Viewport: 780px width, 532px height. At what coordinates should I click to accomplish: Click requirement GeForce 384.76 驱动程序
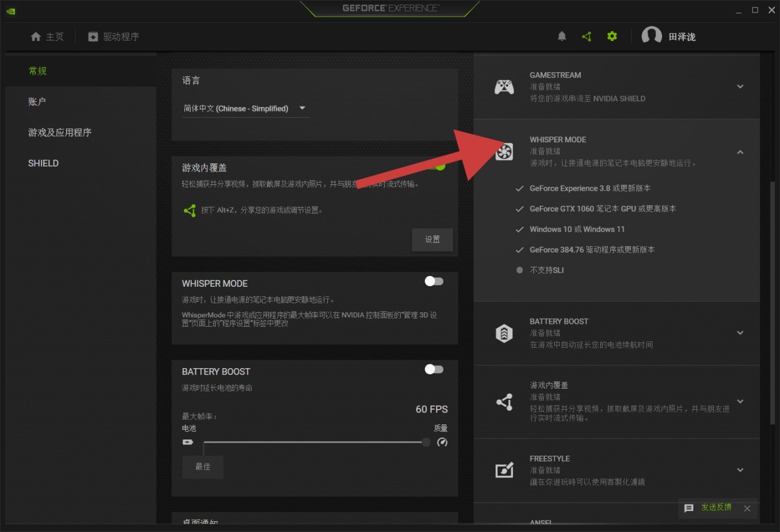pos(592,250)
